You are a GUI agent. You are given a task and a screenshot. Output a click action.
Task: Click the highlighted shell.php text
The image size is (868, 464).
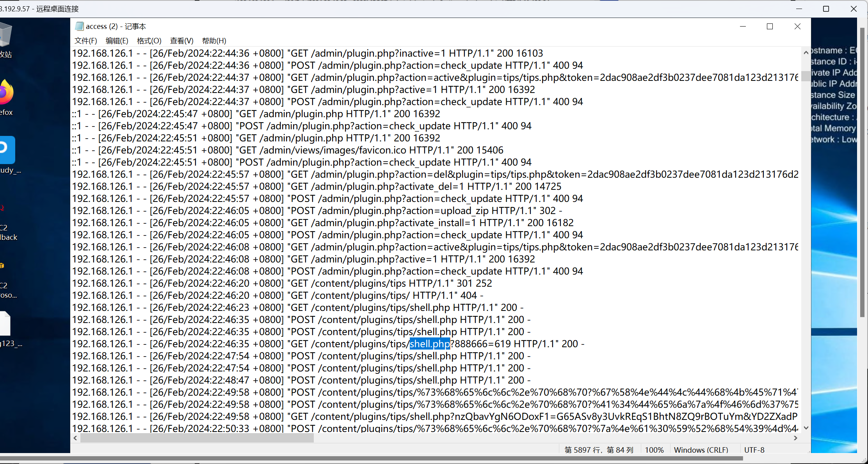(x=430, y=344)
